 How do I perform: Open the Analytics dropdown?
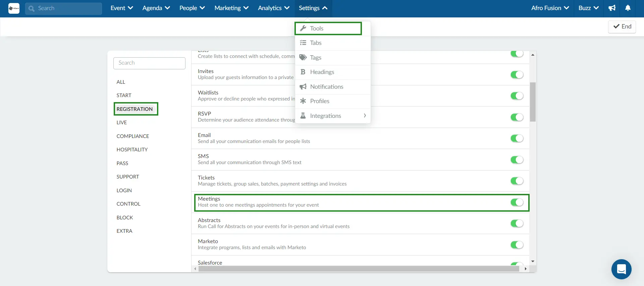click(x=273, y=8)
